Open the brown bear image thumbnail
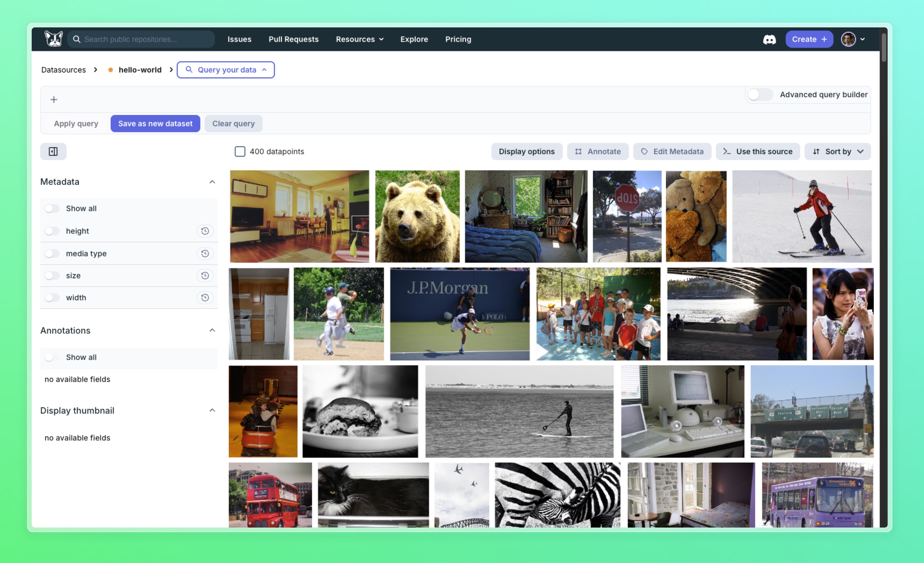 click(417, 216)
